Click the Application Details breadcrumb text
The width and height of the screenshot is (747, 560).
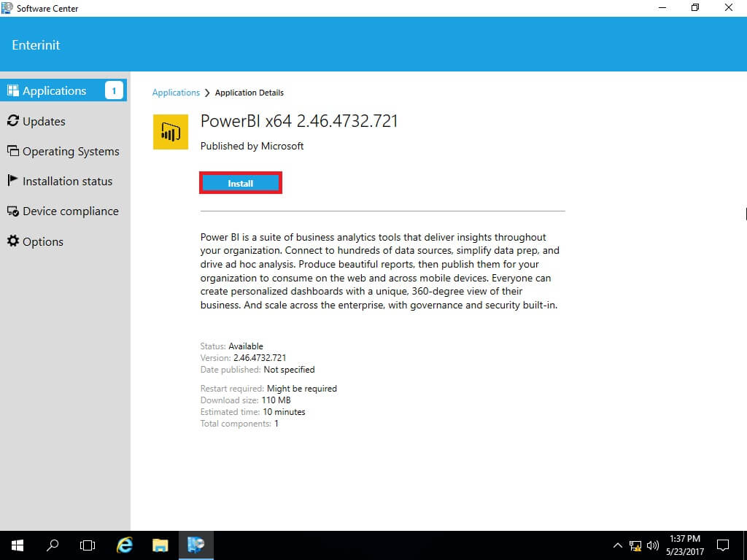pos(249,93)
